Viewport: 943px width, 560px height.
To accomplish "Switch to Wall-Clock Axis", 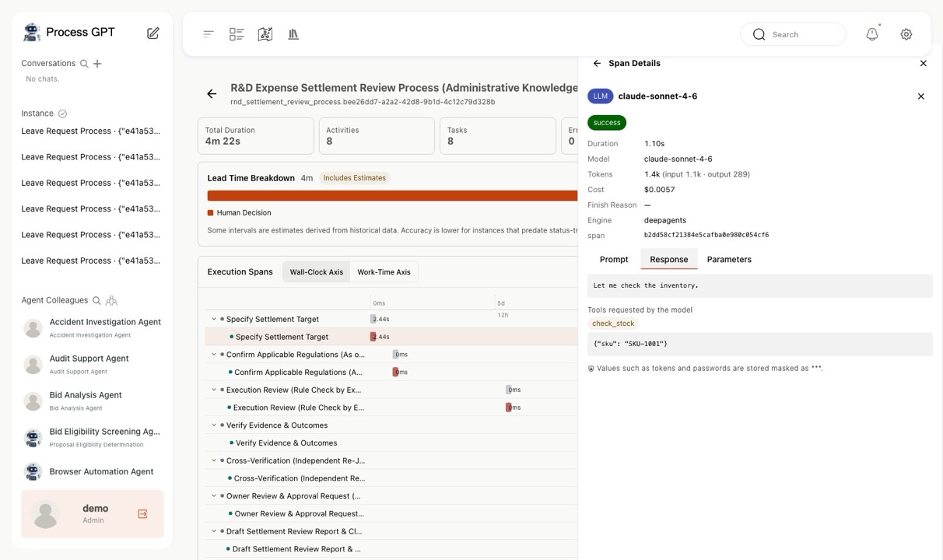I will click(317, 272).
